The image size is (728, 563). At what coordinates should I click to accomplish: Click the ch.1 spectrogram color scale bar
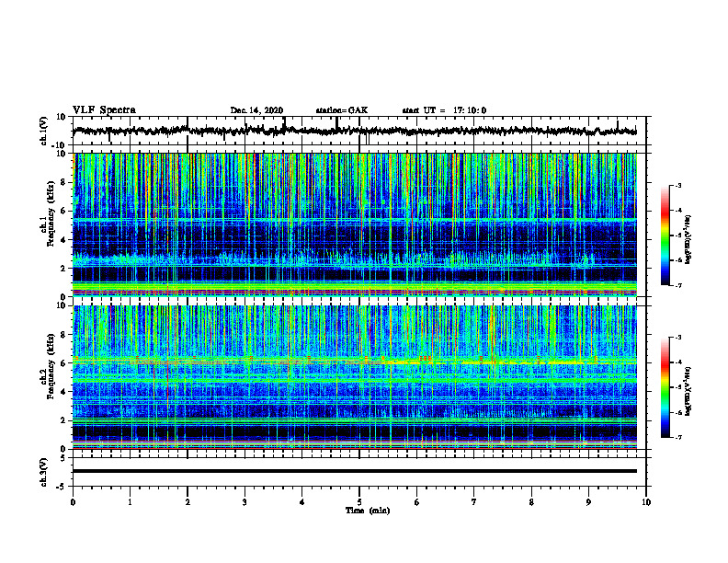(665, 236)
